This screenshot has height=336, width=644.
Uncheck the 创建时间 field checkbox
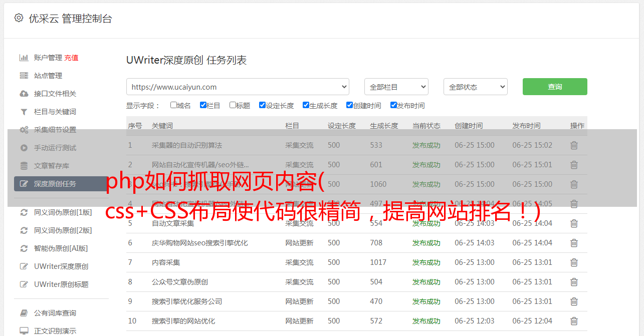point(349,105)
